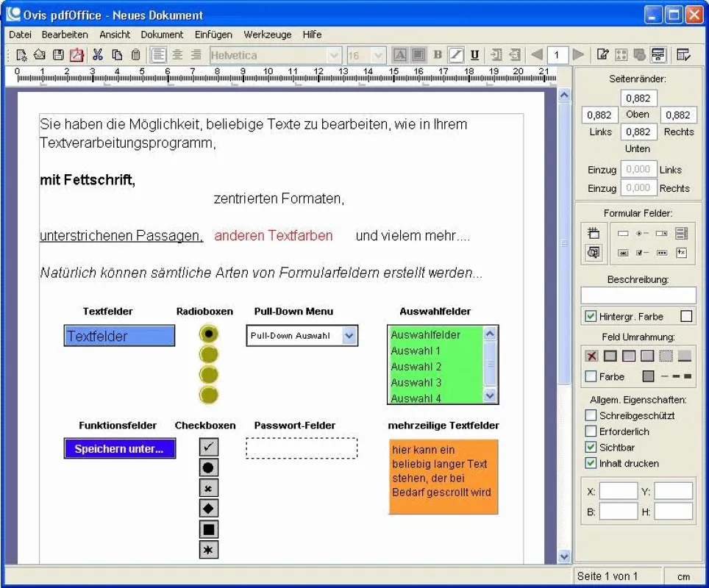Image resolution: width=709 pixels, height=588 pixels.
Task: Select the pull-down menu form tool icon
Action: [662, 234]
